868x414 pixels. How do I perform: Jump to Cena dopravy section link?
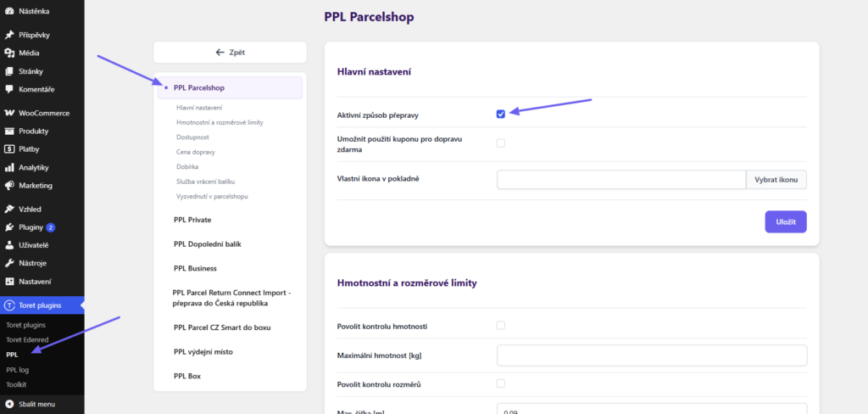pos(196,152)
